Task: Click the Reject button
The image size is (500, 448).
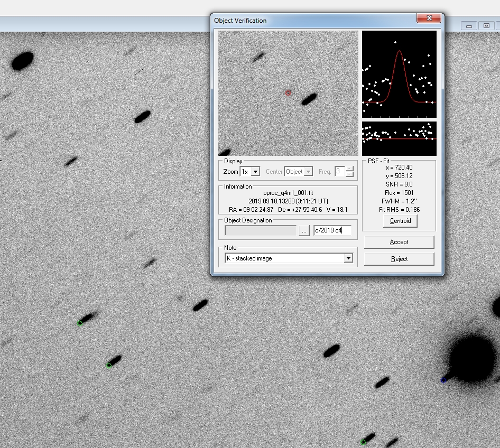Action: click(399, 259)
